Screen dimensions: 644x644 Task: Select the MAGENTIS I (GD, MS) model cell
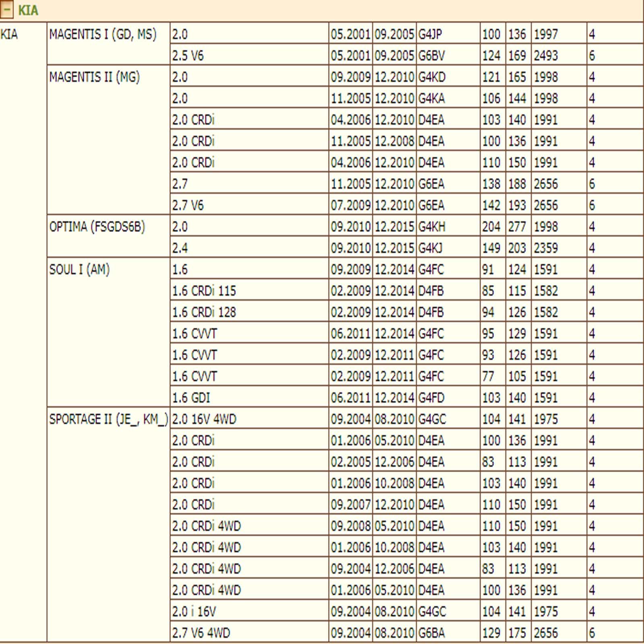coord(103,34)
